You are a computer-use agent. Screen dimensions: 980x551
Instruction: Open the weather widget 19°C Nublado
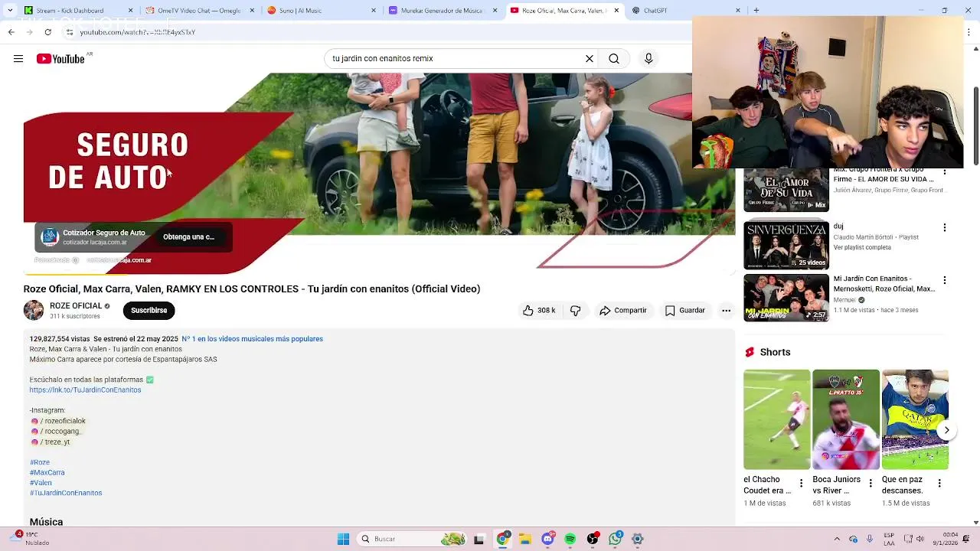tap(31, 540)
